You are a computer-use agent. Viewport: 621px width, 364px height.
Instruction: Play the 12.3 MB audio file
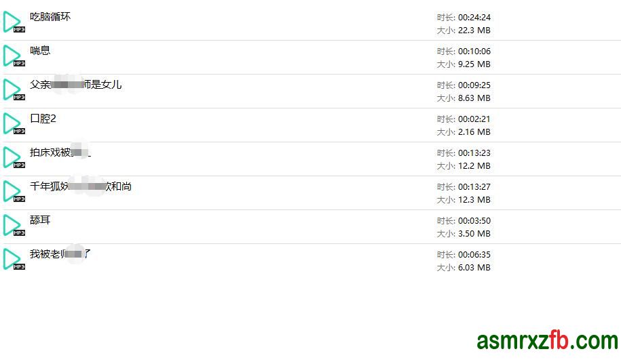click(13, 192)
